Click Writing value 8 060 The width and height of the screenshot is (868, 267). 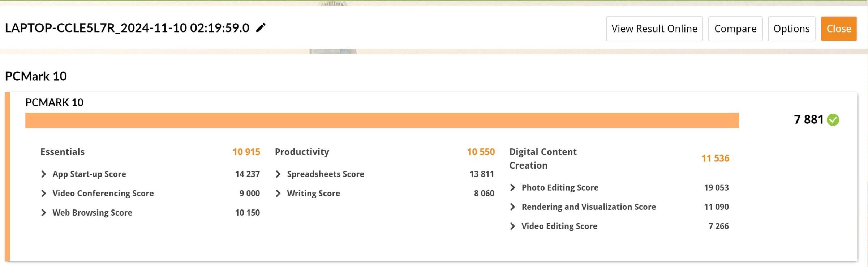pos(484,193)
